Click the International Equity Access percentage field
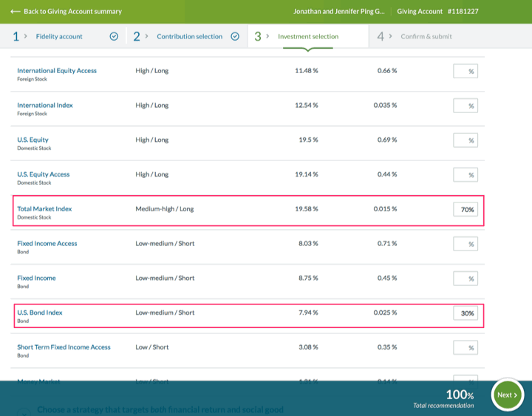This screenshot has height=416, width=532. coord(465,72)
